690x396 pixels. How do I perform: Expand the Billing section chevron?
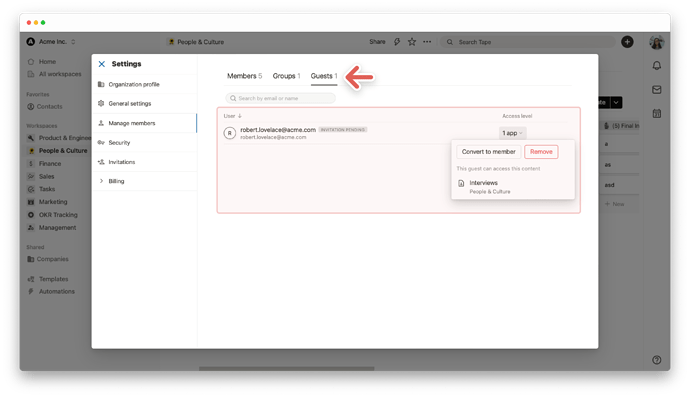(101, 181)
